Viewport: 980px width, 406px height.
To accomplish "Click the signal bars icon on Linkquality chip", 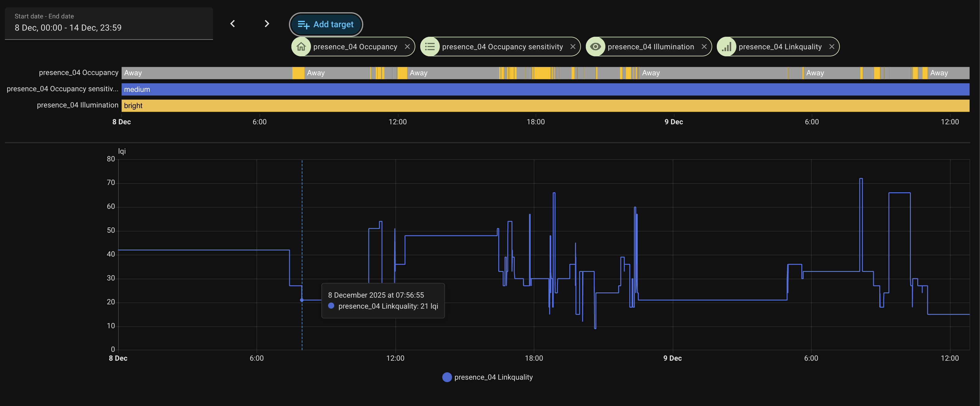I will pos(727,47).
